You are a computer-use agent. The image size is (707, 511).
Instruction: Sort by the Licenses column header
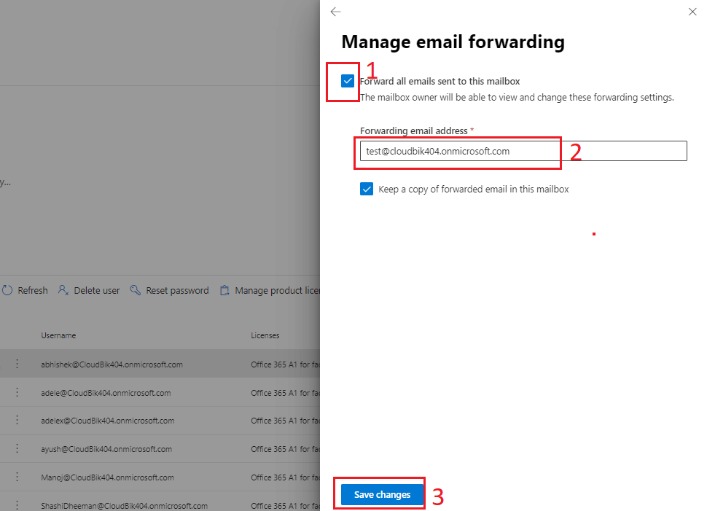pos(265,336)
